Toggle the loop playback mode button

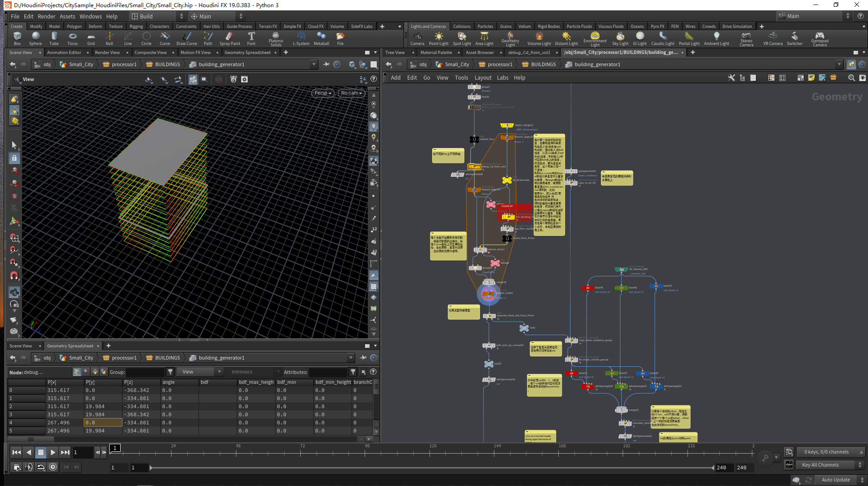coord(41,467)
